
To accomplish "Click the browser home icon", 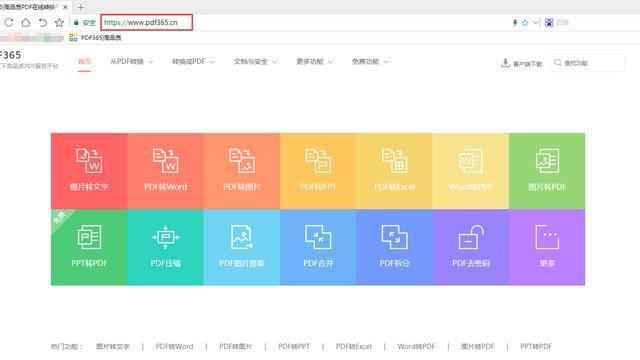I will (26, 22).
